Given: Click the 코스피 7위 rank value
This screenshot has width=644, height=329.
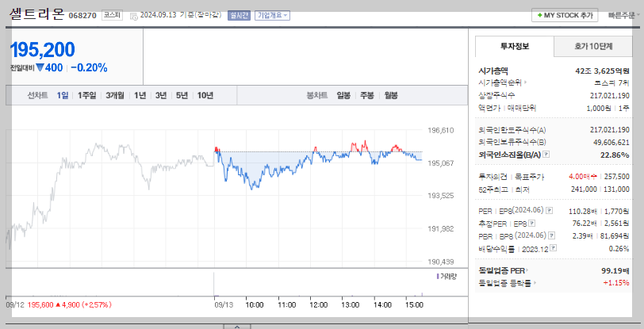Looking at the screenshot, I should 611,82.
